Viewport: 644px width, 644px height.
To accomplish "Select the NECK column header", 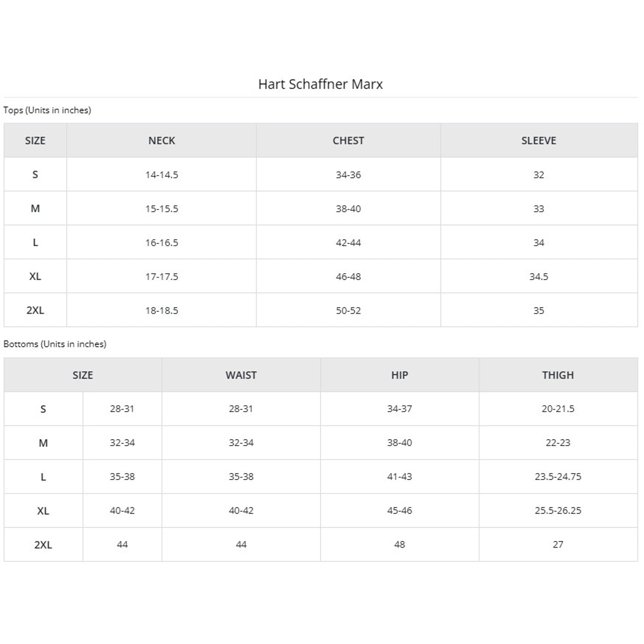I will point(161,140).
